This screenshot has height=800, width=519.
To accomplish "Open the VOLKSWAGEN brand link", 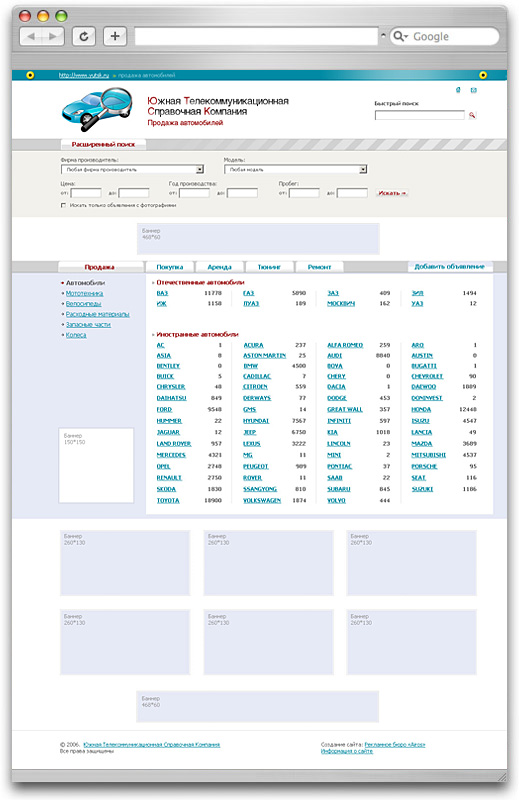I will point(262,501).
